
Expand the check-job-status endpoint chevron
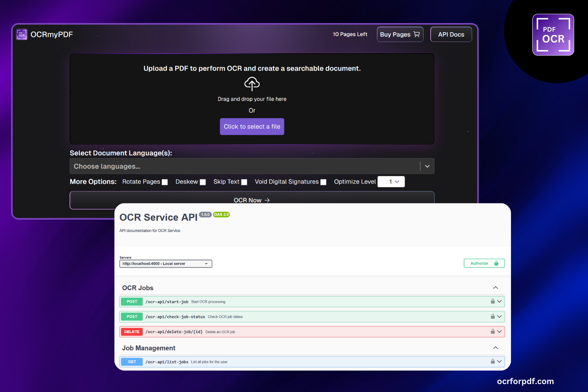[x=499, y=317]
